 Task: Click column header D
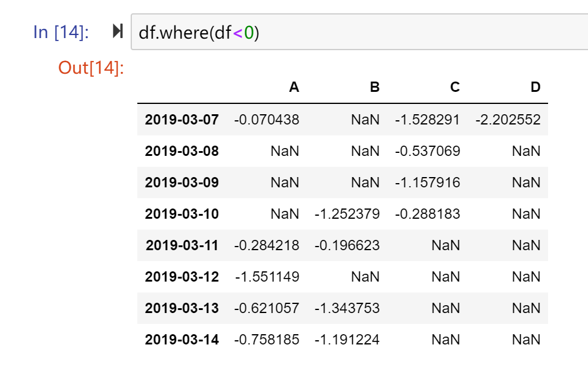[x=535, y=87]
